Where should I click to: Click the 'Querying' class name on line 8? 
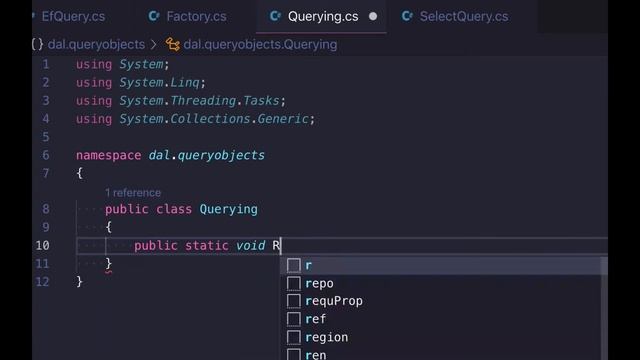229,209
